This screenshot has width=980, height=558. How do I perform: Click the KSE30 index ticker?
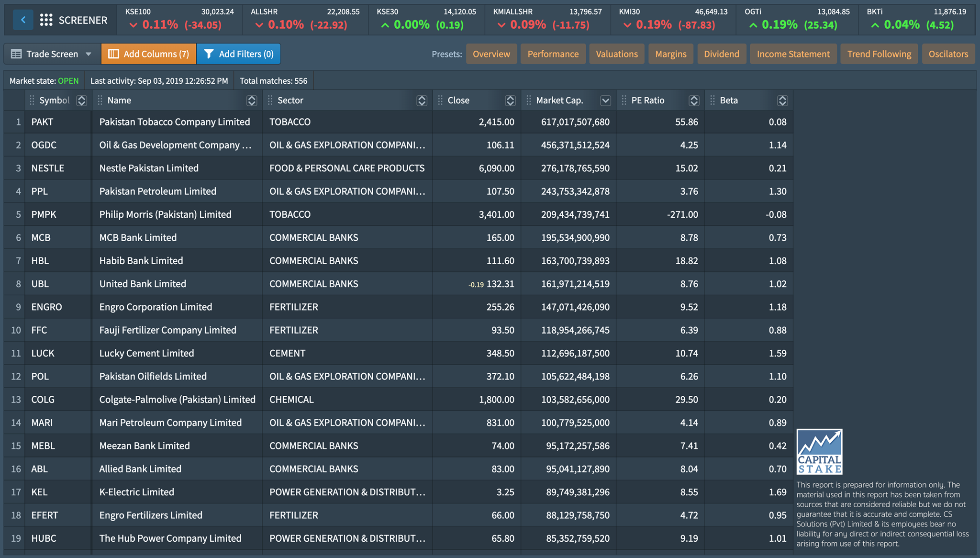(x=426, y=19)
